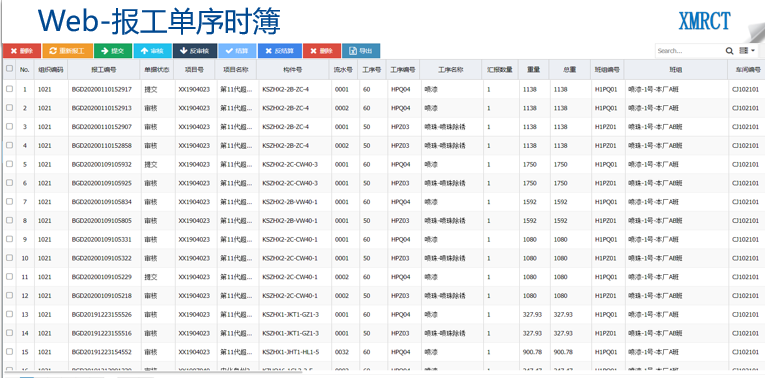Click report number BGD20200109105322
The image size is (765, 378).
[101, 258]
